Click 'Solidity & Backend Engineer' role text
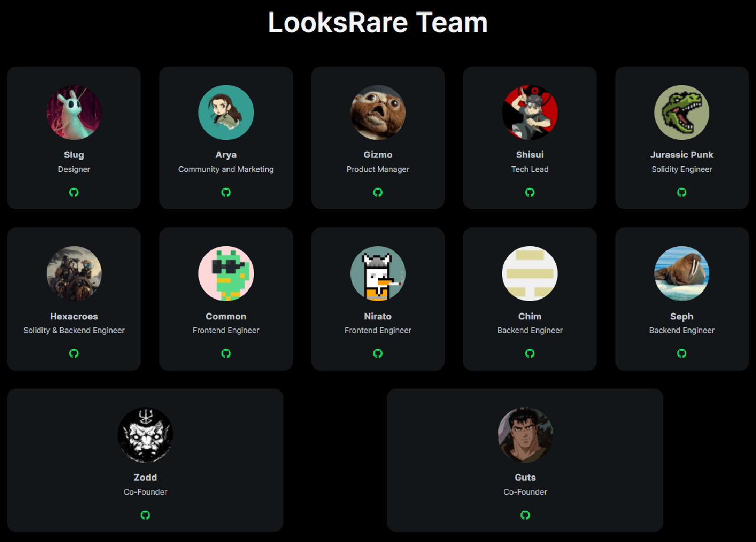The height and width of the screenshot is (542, 756). pyautogui.click(x=74, y=330)
